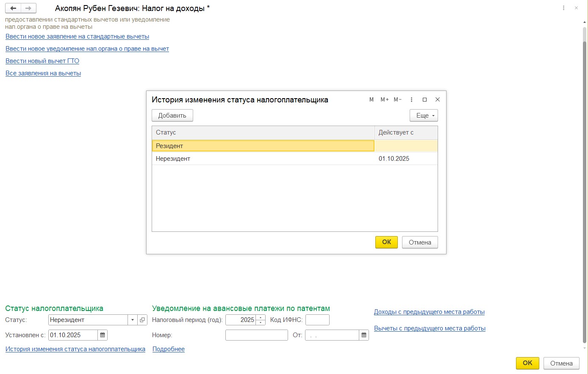Open 'Все заявления на вычеты' link

coord(43,73)
